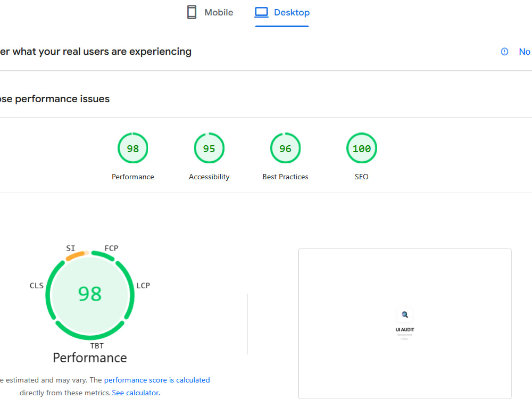Click the Accessibility label
This screenshot has height=399, width=532.
(x=209, y=177)
